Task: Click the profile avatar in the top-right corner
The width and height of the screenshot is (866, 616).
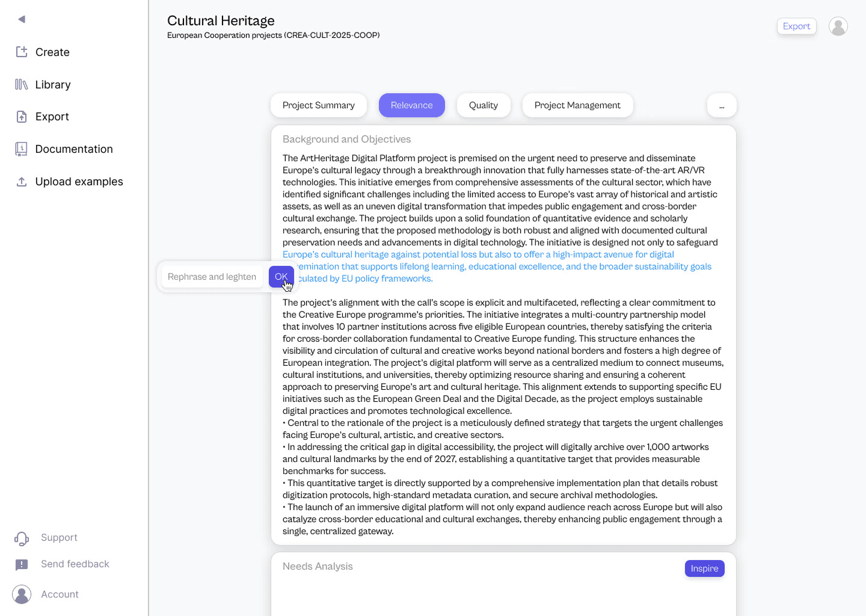Action: coord(838,26)
